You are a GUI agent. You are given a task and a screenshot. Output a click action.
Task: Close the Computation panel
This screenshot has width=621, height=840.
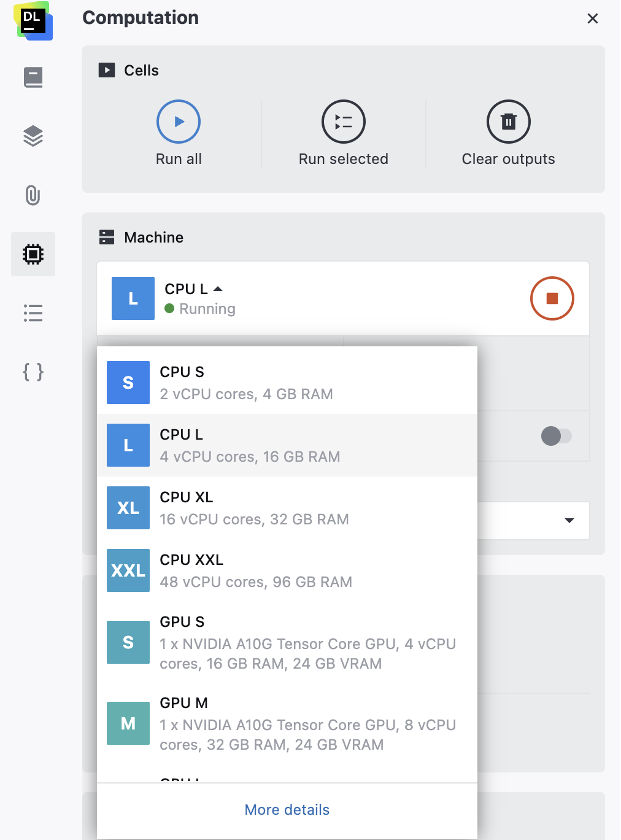click(592, 18)
